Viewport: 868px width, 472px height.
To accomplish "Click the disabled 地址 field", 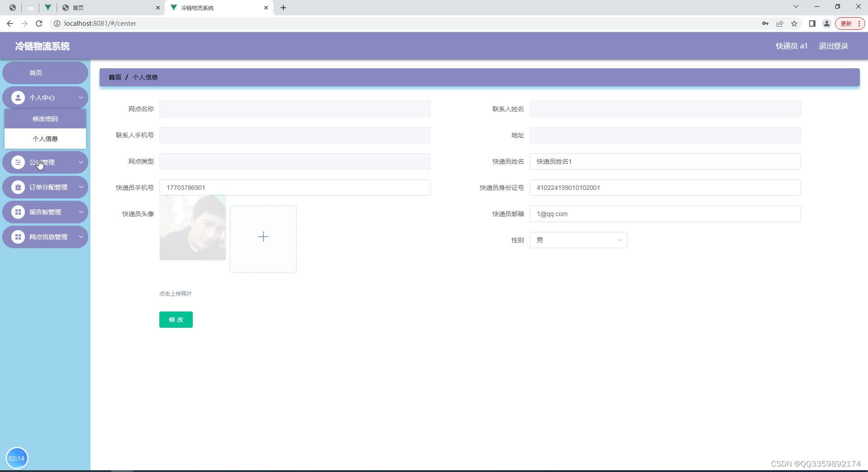I will [665, 135].
